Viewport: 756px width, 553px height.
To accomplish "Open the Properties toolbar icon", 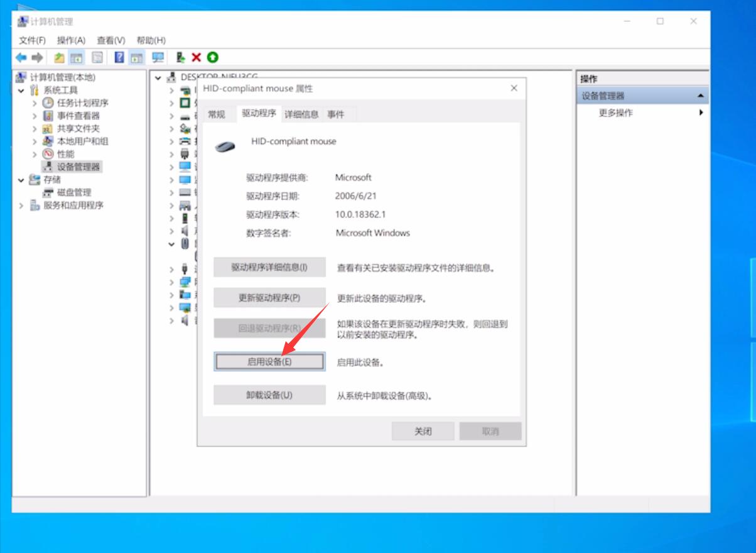I will (x=97, y=58).
